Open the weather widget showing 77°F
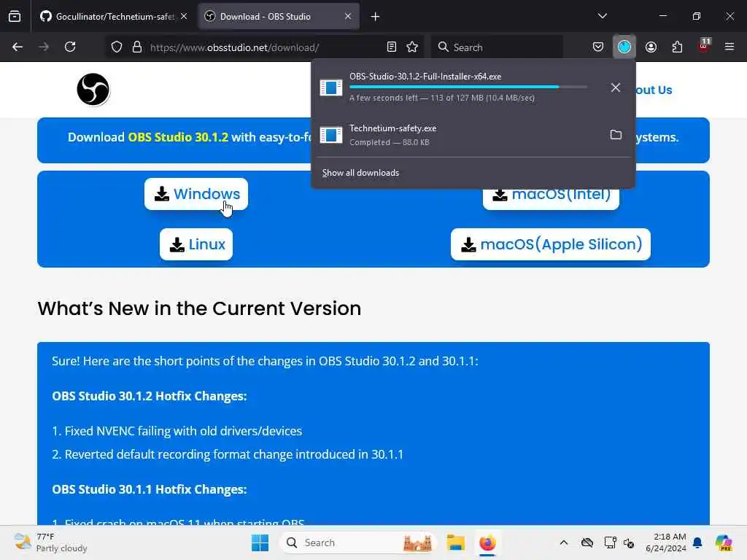Image resolution: width=747 pixels, height=560 pixels. point(50,542)
